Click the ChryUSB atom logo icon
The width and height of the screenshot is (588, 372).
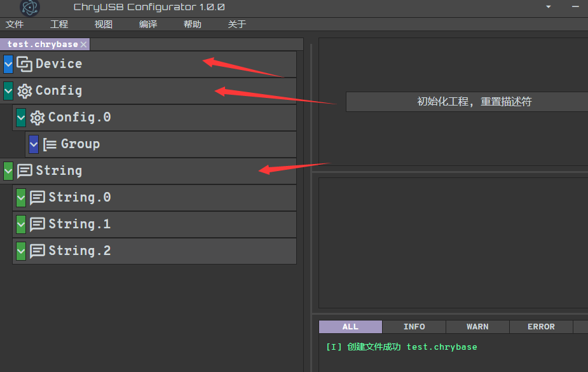[29, 8]
